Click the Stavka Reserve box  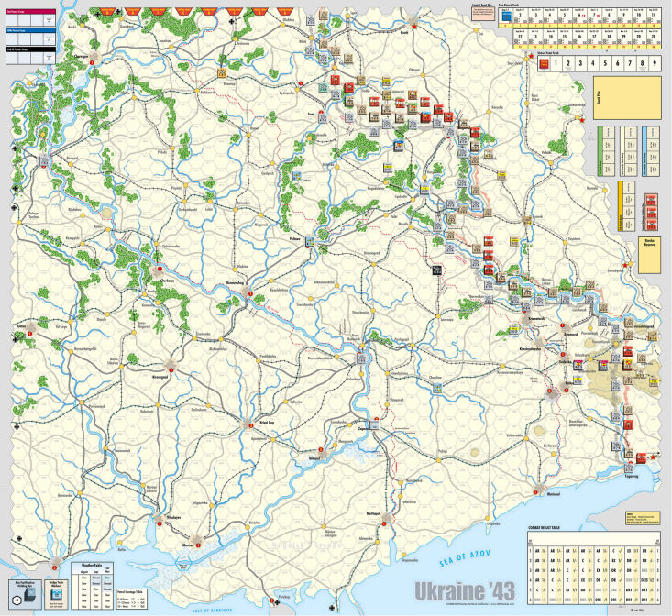(650, 255)
